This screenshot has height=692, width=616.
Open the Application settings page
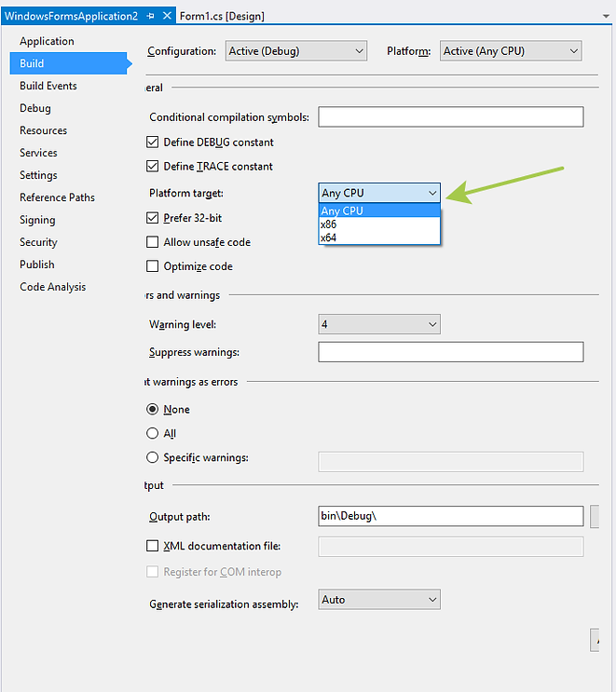click(47, 41)
